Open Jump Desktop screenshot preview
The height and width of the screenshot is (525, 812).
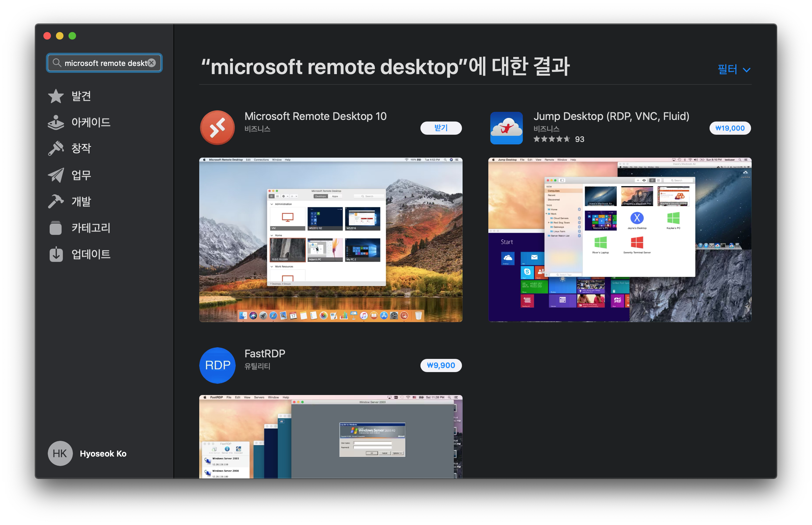pos(620,240)
